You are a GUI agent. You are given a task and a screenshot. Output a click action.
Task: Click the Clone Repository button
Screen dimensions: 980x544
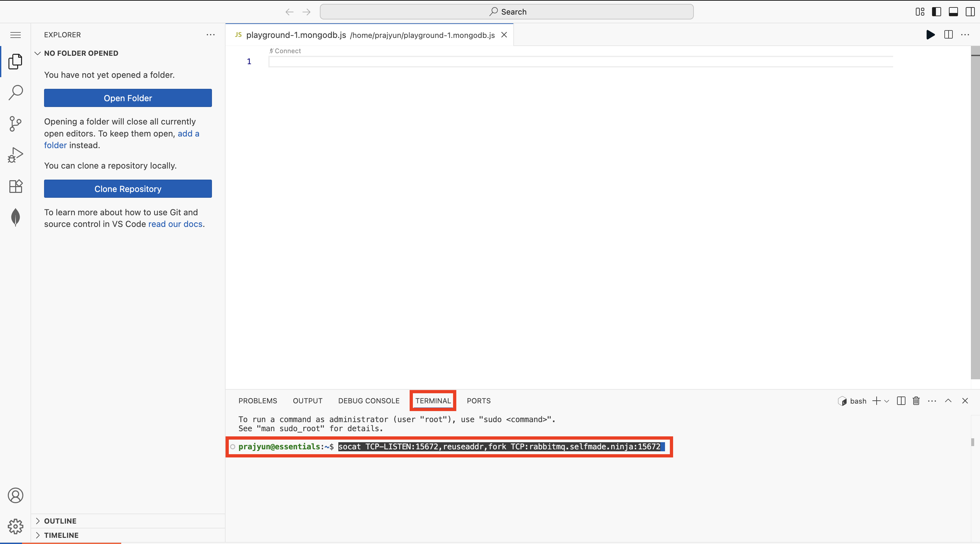pos(128,188)
